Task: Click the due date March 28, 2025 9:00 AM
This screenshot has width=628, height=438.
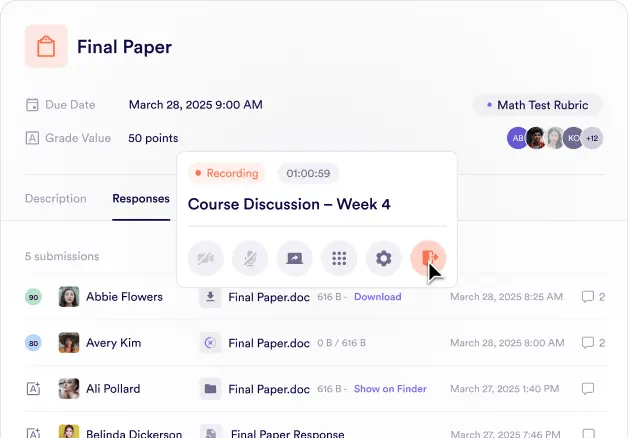Action: click(x=195, y=105)
